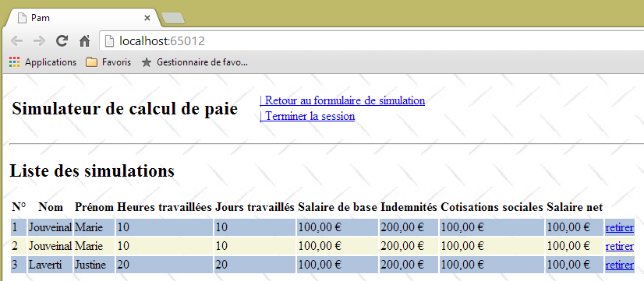Close the Pam tab
Image resolution: width=644 pixels, height=281 pixels.
(147, 18)
